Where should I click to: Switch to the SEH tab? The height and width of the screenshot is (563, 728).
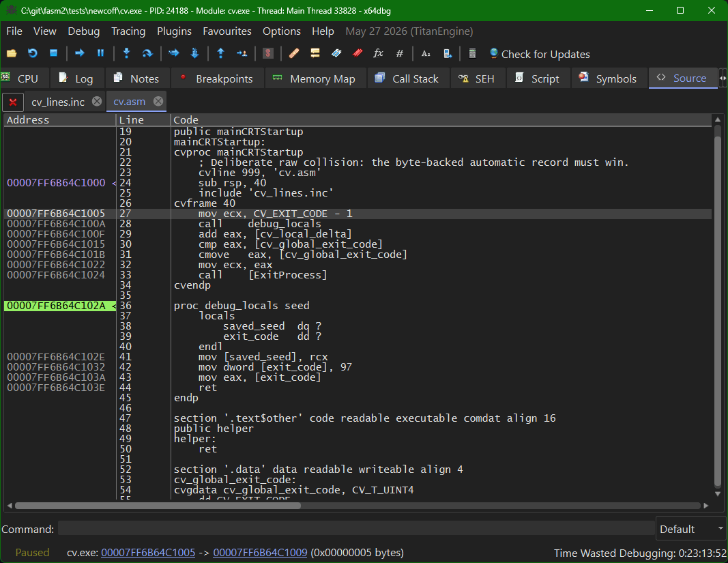(x=478, y=78)
